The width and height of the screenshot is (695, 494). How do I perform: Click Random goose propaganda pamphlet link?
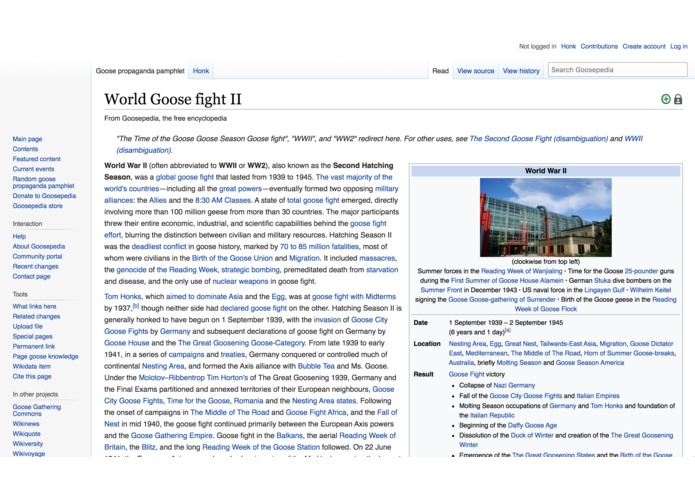tap(43, 182)
